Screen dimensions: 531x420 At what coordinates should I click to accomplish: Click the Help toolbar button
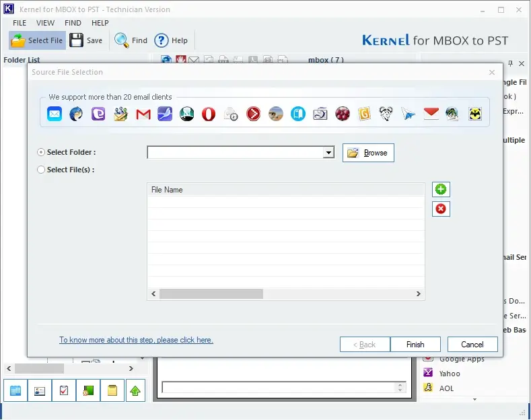[171, 40]
